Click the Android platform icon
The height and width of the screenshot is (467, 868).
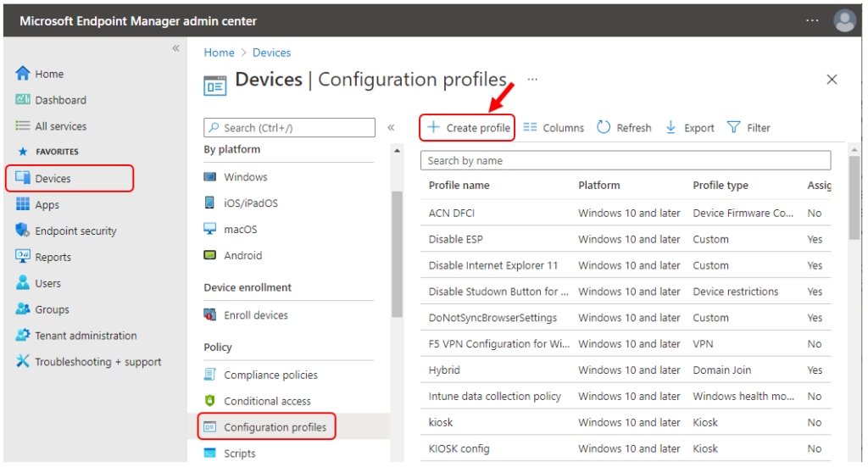tap(210, 255)
